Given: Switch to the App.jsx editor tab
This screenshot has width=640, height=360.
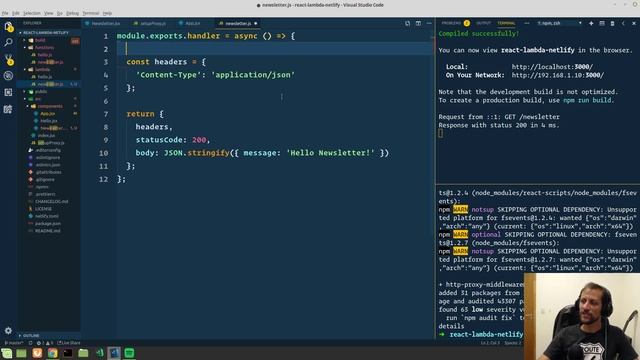Looking at the screenshot, I should (192, 24).
